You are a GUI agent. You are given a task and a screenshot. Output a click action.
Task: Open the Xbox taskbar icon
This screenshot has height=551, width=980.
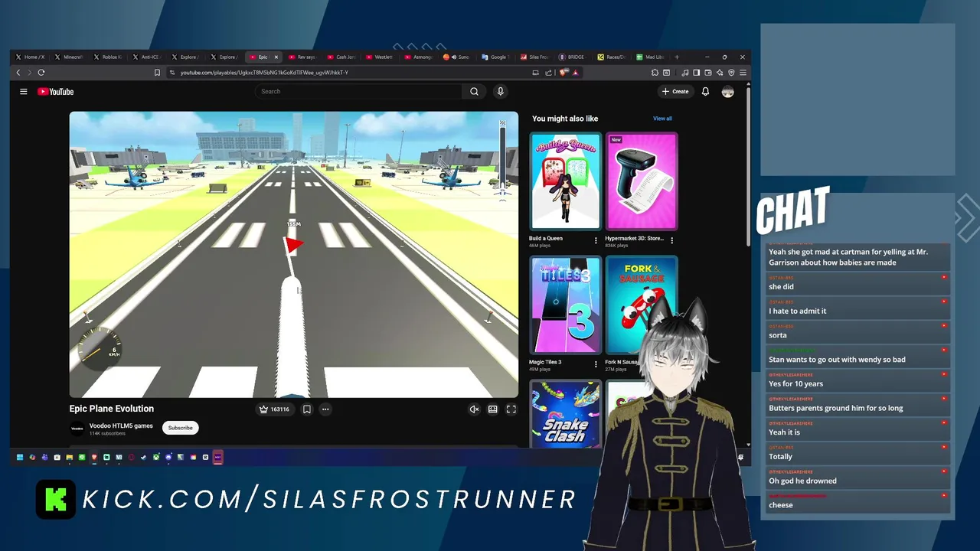(156, 457)
